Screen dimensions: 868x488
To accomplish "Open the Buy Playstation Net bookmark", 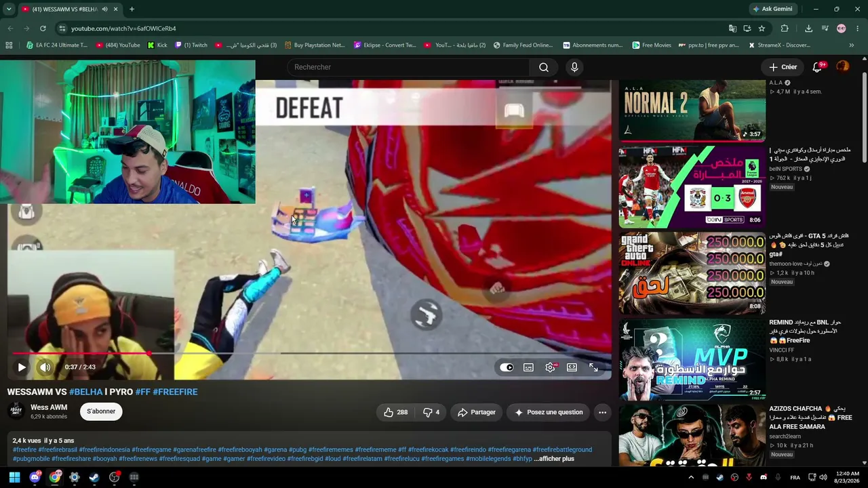I will [x=315, y=45].
